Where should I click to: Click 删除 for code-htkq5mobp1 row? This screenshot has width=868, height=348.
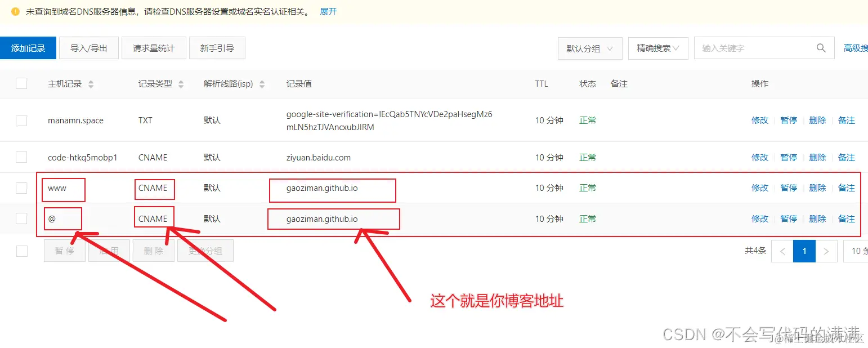(817, 158)
